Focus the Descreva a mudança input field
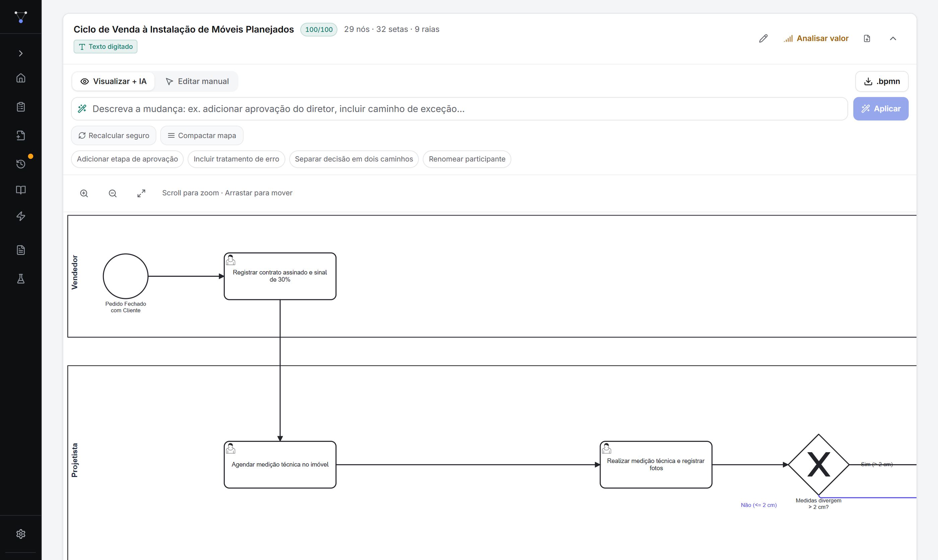Viewport: 938px width, 560px height. (459, 109)
